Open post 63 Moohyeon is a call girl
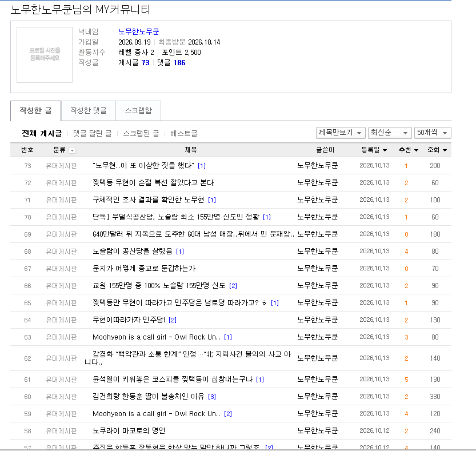 pos(157,337)
